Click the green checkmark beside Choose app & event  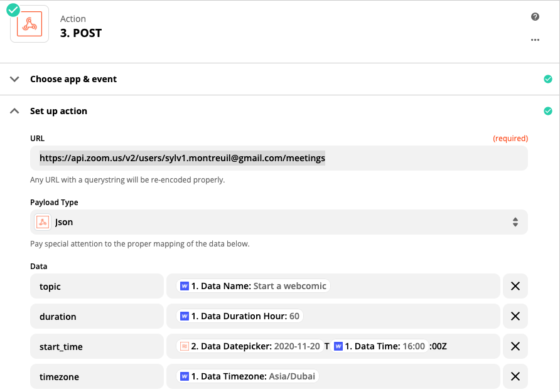pos(547,79)
